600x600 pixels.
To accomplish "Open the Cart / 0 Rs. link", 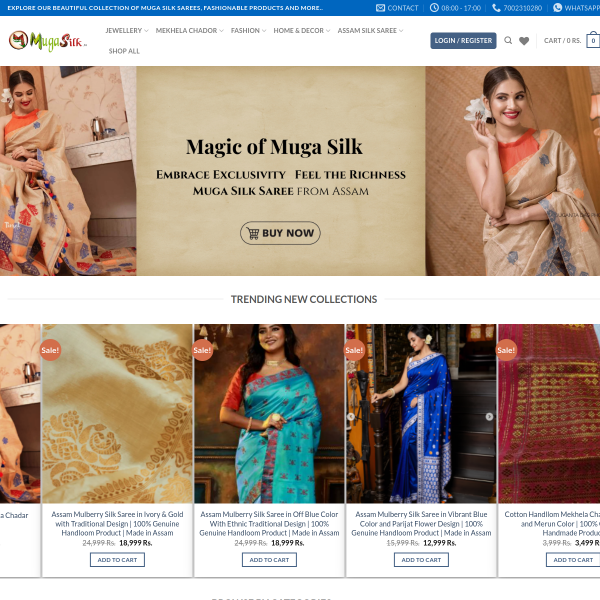I will [562, 41].
